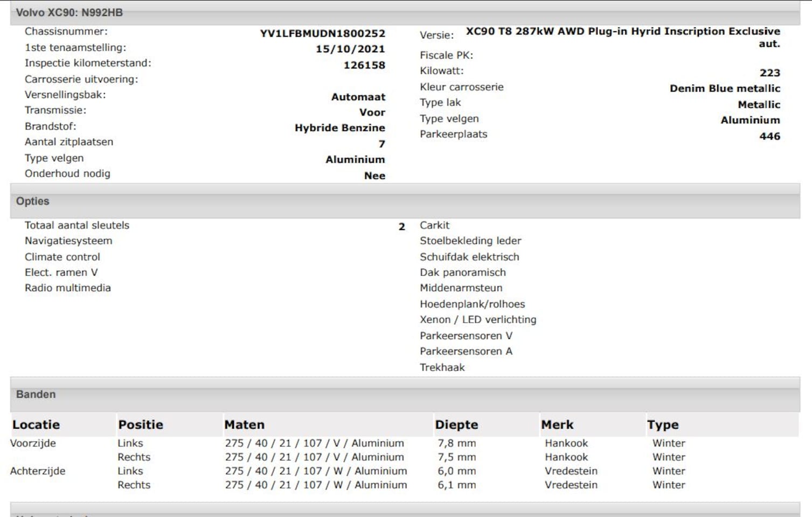812x517 pixels.
Task: Click the Maten column header
Action: [245, 425]
